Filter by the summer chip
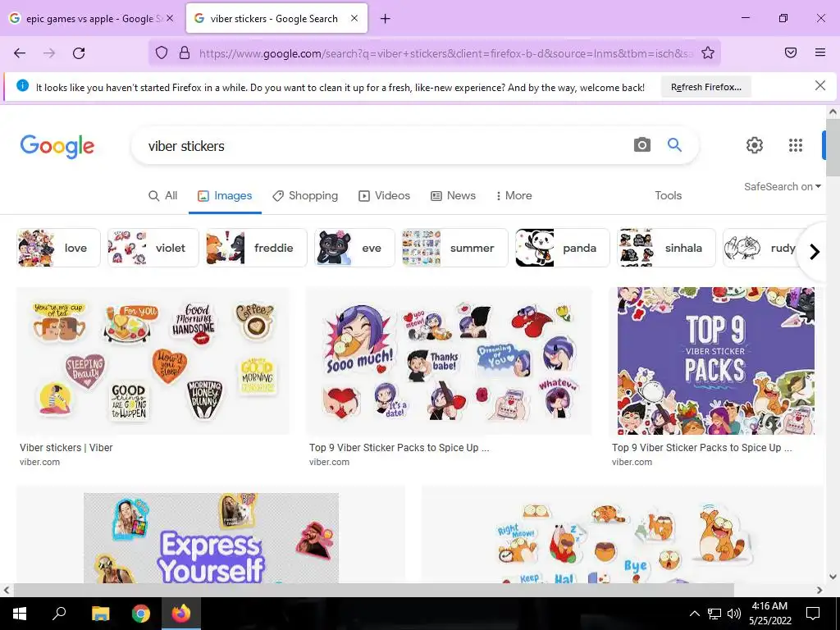This screenshot has width=840, height=630. [x=454, y=248]
